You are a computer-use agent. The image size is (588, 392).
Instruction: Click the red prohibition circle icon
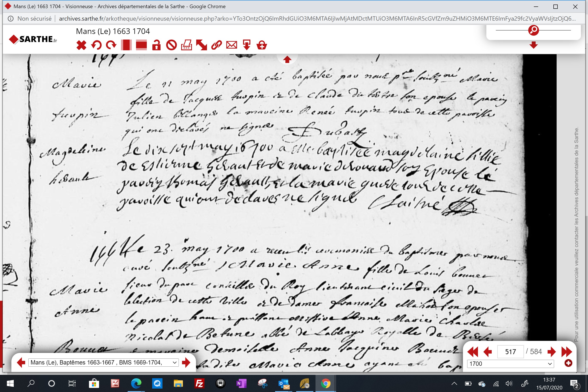click(171, 45)
